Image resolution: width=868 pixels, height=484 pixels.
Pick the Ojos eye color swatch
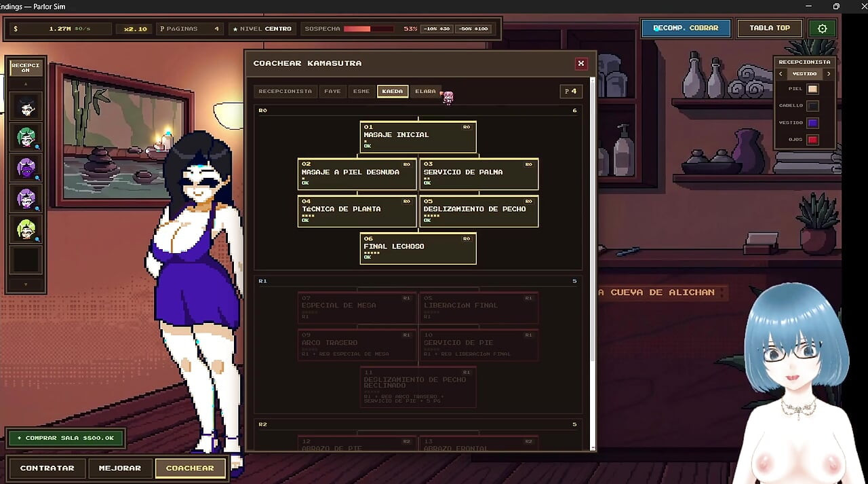pyautogui.click(x=812, y=140)
